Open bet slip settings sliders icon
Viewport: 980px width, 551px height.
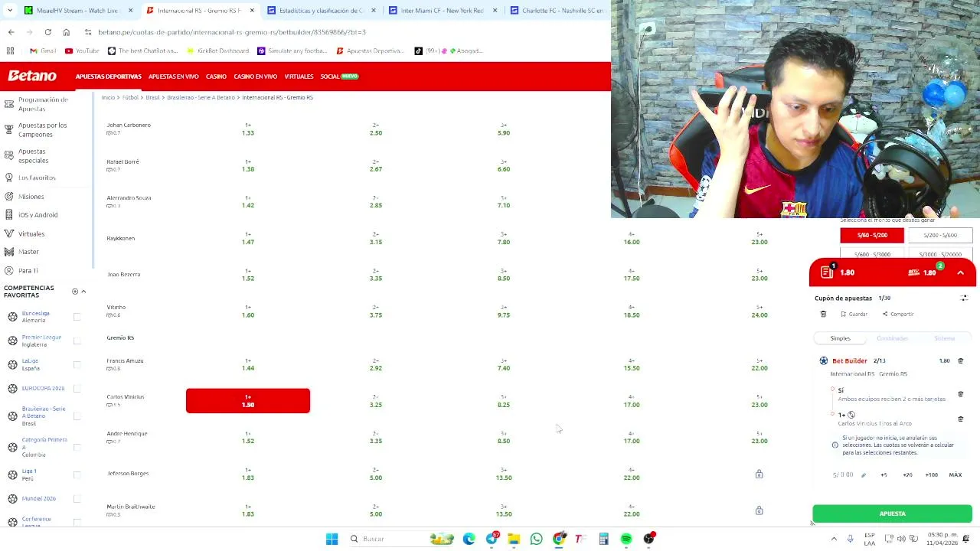[x=964, y=298]
